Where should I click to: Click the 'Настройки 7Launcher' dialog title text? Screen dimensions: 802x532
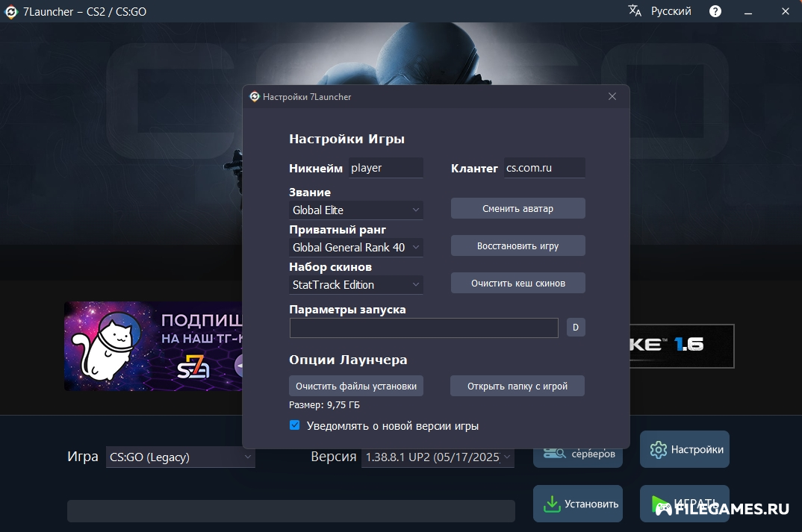point(307,96)
